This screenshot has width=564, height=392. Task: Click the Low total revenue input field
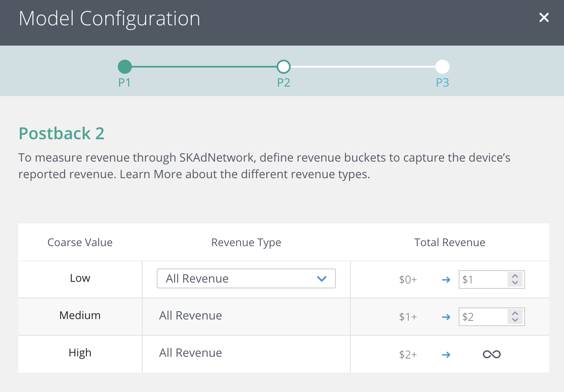coord(483,280)
